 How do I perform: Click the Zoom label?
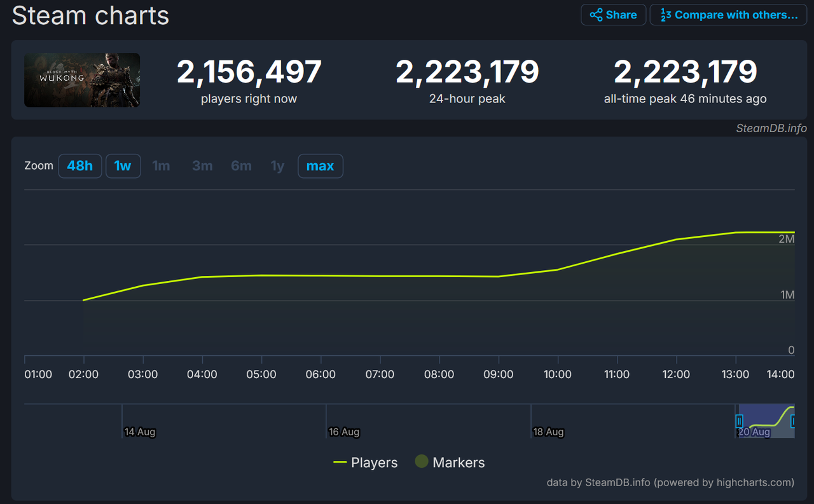[39, 166]
